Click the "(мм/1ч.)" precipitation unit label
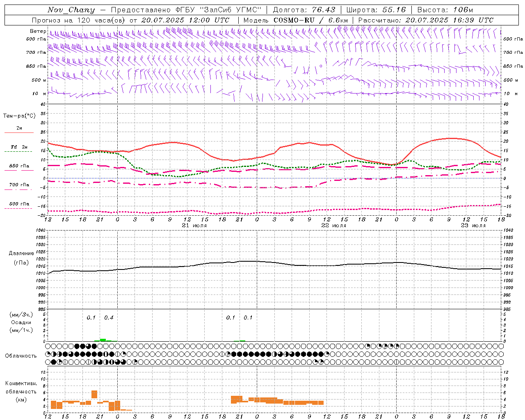The image size is (525, 420). (x=21, y=330)
